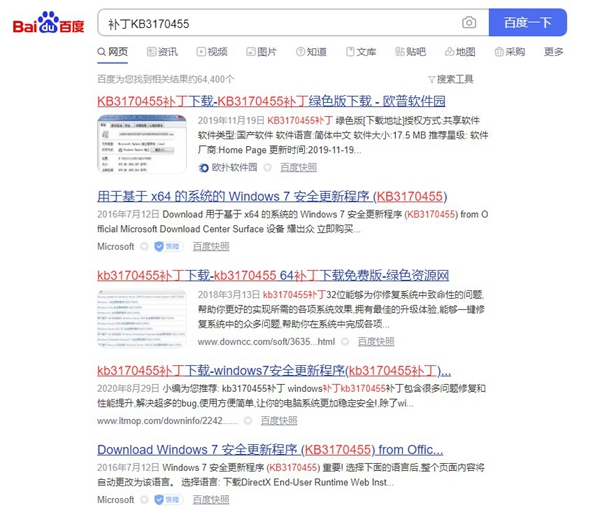Viewport: 600px width, 510px height.
Task: Open the kb3170455 64补丁下载免费版 绿色资源网 result
Action: click(273, 275)
